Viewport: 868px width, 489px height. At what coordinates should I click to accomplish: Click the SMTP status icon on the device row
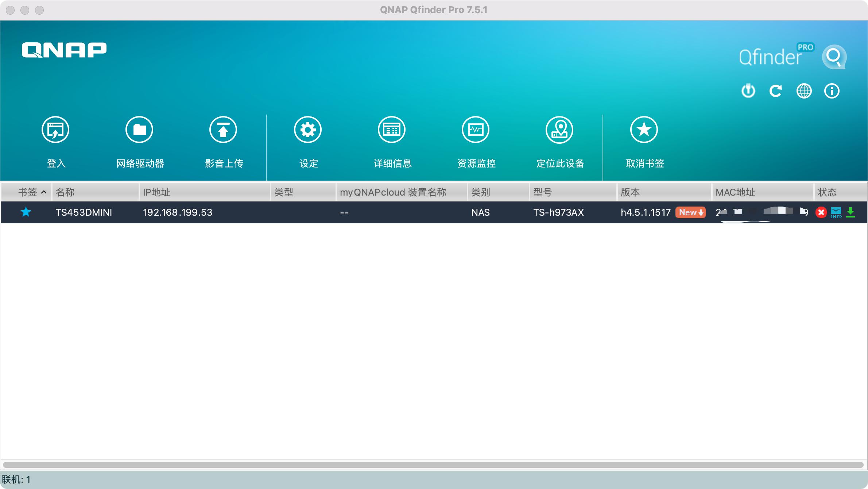(x=836, y=212)
